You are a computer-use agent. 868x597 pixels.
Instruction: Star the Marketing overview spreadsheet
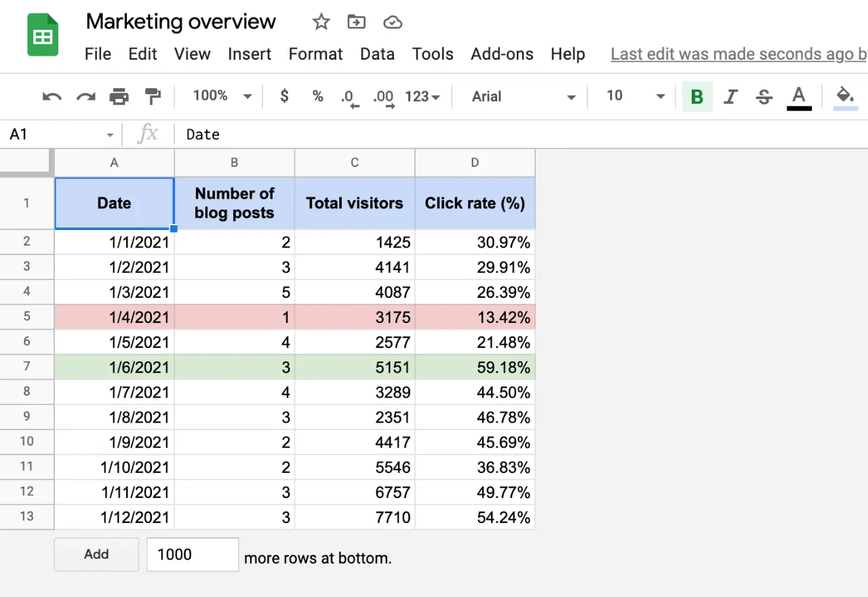[x=321, y=22]
